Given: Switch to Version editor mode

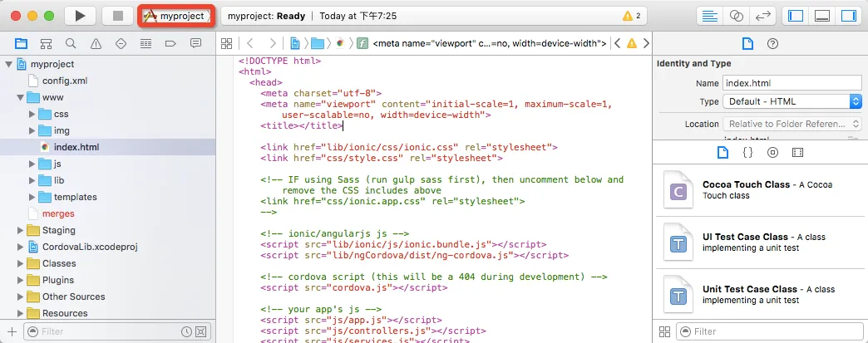Looking at the screenshot, I should (762, 16).
